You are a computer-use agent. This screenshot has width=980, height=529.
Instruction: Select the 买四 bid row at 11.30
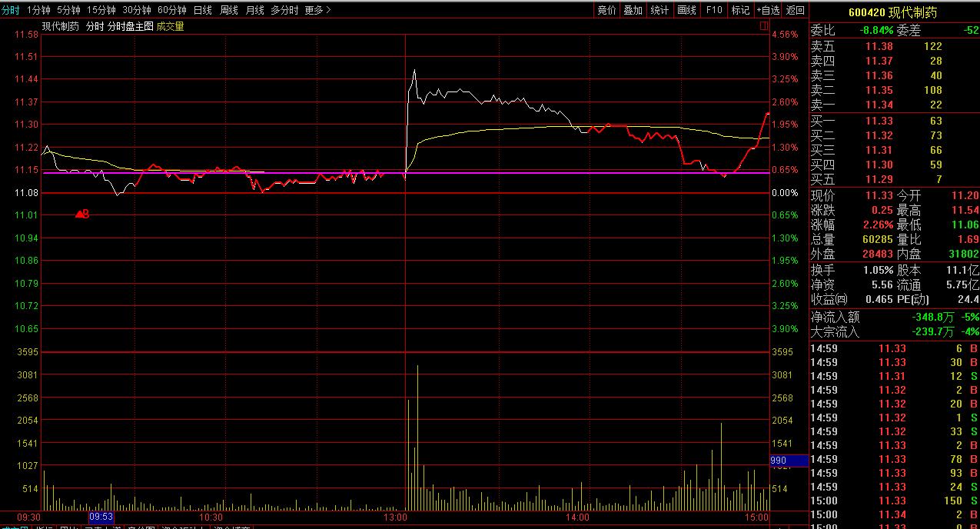(x=894, y=165)
